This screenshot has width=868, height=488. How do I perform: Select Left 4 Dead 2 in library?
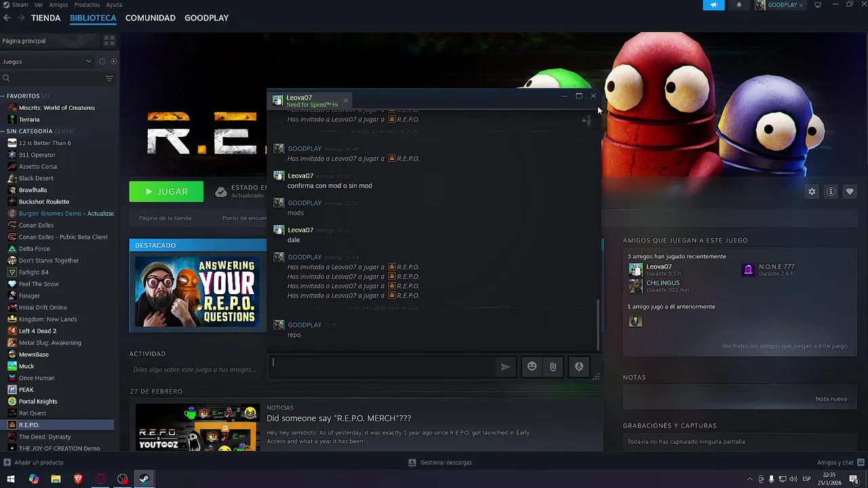point(37,331)
